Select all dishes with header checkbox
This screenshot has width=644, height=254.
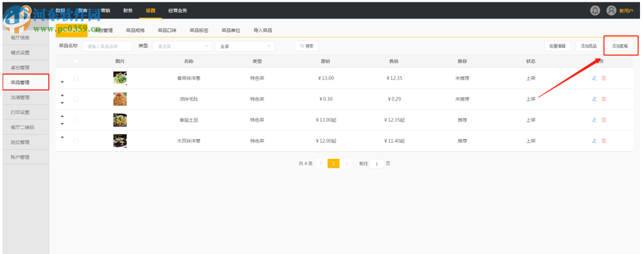tap(76, 62)
